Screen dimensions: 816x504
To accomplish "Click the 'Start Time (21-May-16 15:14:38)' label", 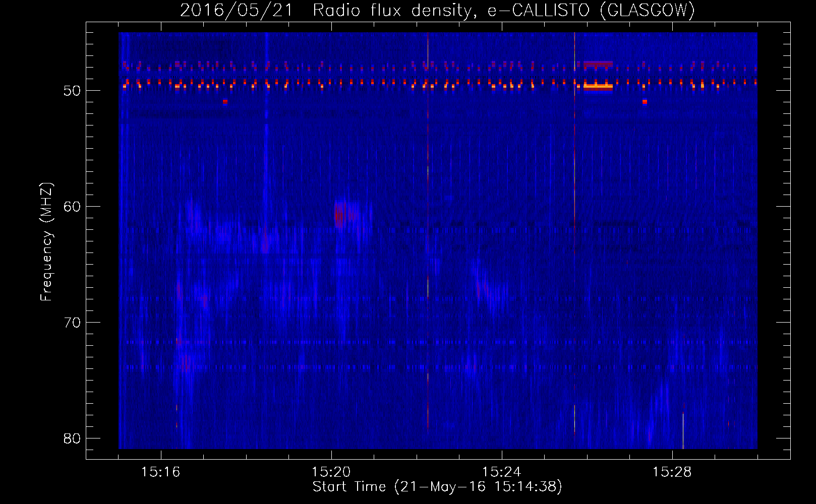I will coord(437,487).
